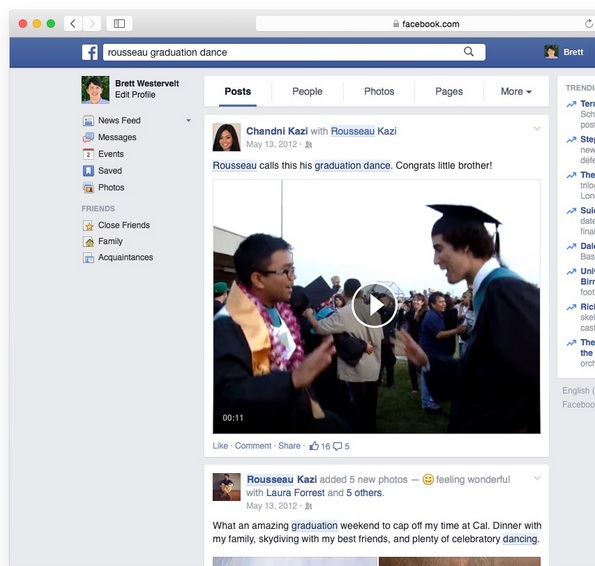The image size is (595, 566).
Task: Click the facebook.com address bar
Action: (x=426, y=24)
